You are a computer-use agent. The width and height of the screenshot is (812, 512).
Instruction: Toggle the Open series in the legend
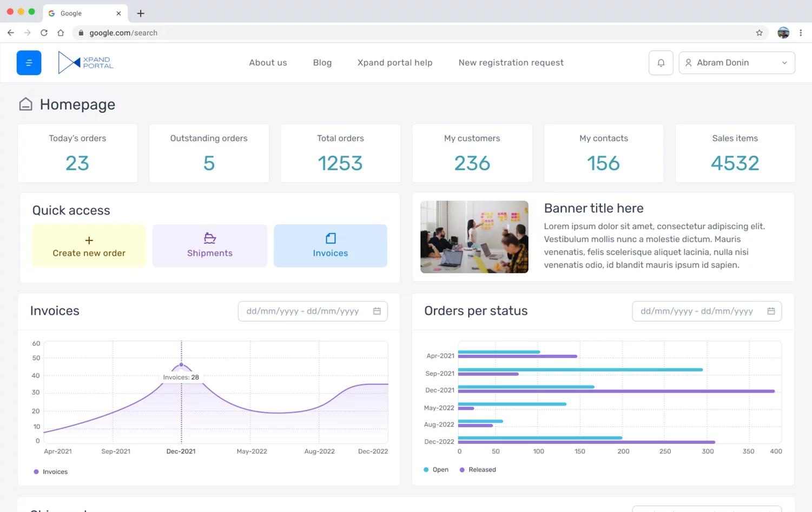[436, 469]
